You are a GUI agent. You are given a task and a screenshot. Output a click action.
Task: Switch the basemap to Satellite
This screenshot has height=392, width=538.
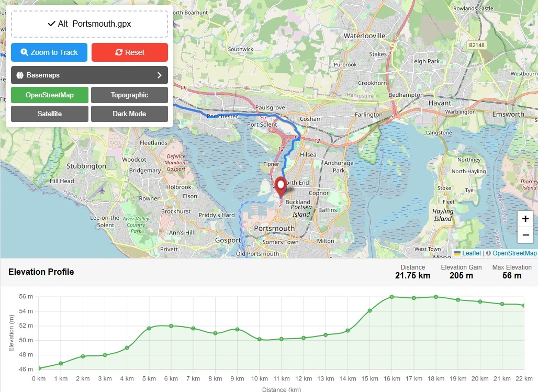click(x=49, y=114)
